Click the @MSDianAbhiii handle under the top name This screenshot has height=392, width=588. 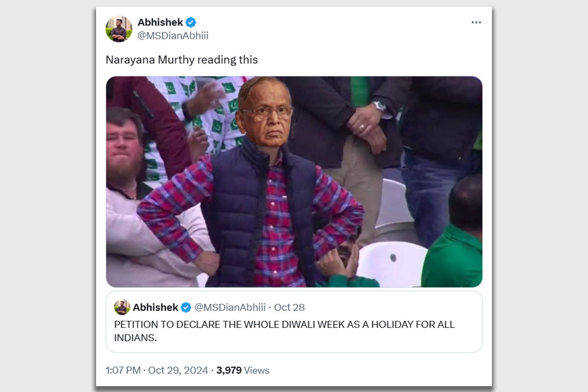pos(172,35)
